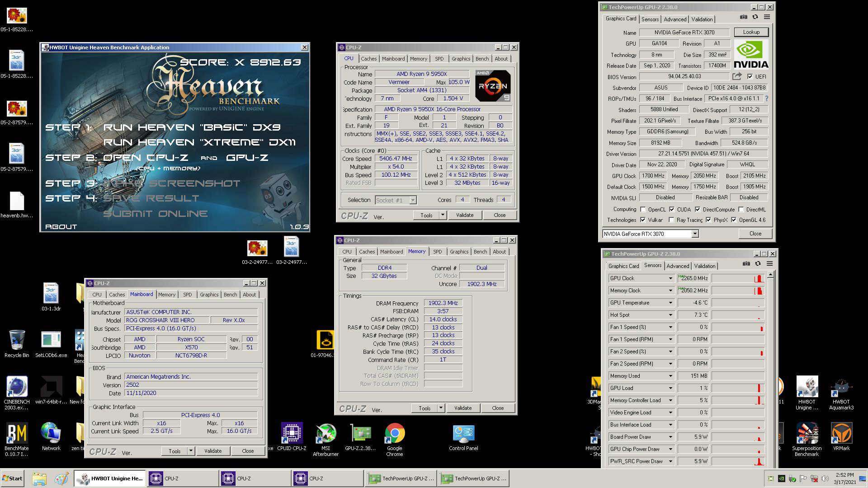Click the camera icon in GPU-Z Sensors window
868x488 pixels.
click(x=746, y=264)
